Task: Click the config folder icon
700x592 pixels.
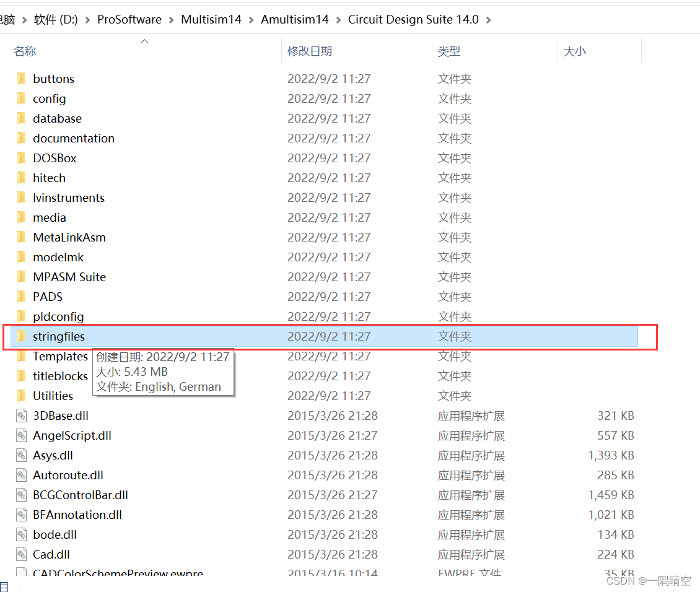Action: click(x=21, y=98)
